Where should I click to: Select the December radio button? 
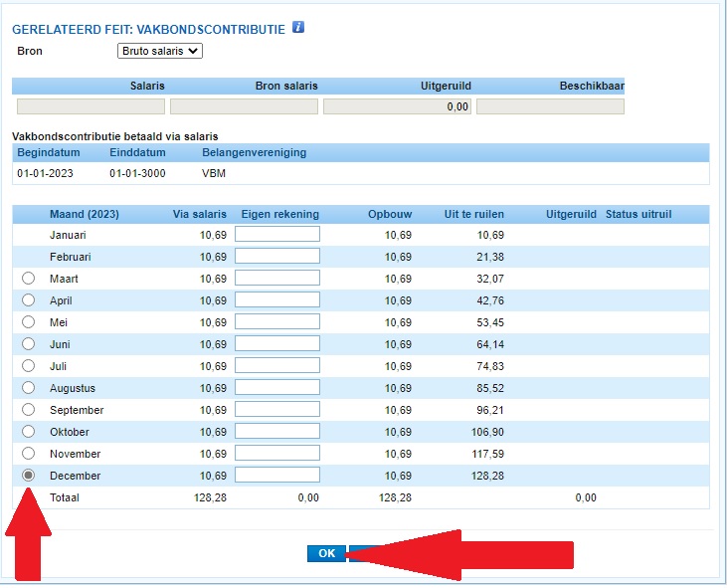[28, 476]
